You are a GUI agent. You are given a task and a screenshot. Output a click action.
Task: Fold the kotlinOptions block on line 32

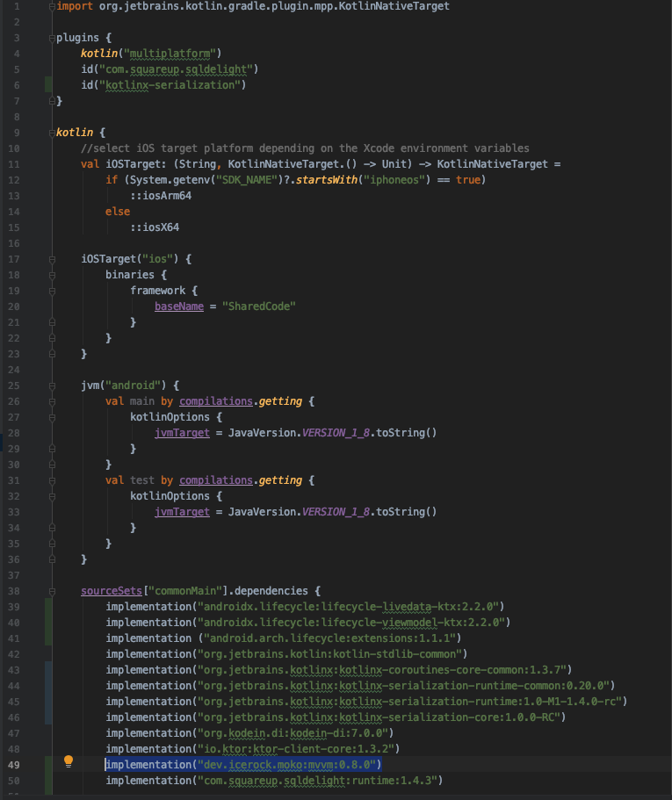pyautogui.click(x=52, y=497)
